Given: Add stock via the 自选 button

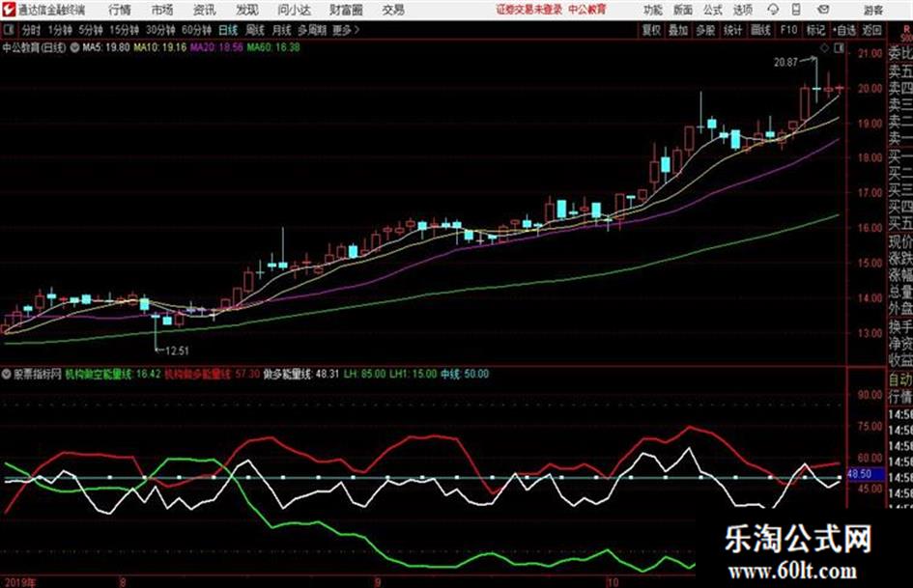Looking at the screenshot, I should [x=843, y=30].
